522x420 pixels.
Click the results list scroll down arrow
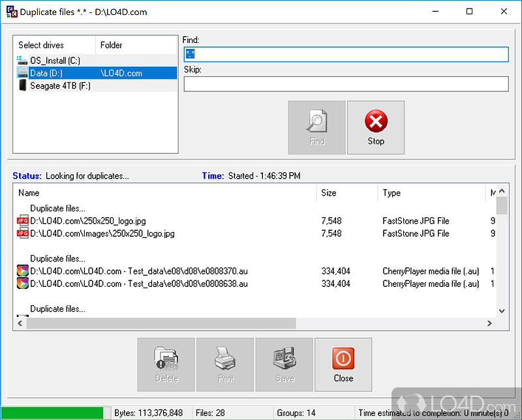point(502,311)
